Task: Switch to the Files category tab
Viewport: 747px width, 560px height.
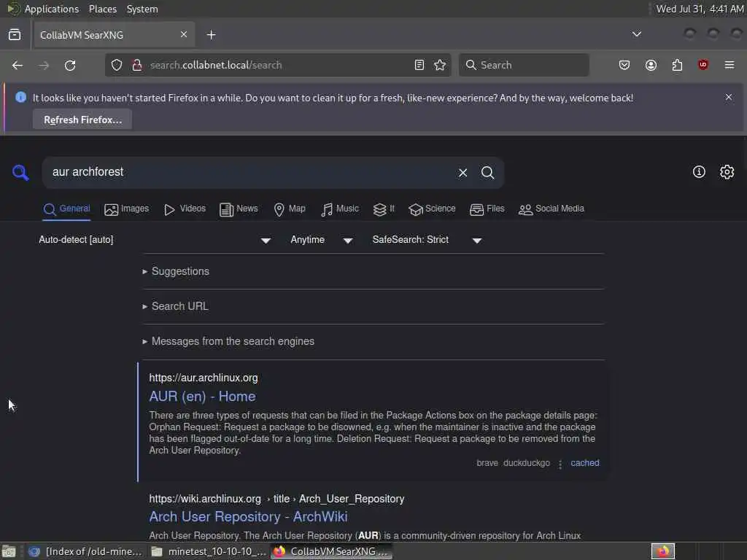Action: tap(487, 209)
